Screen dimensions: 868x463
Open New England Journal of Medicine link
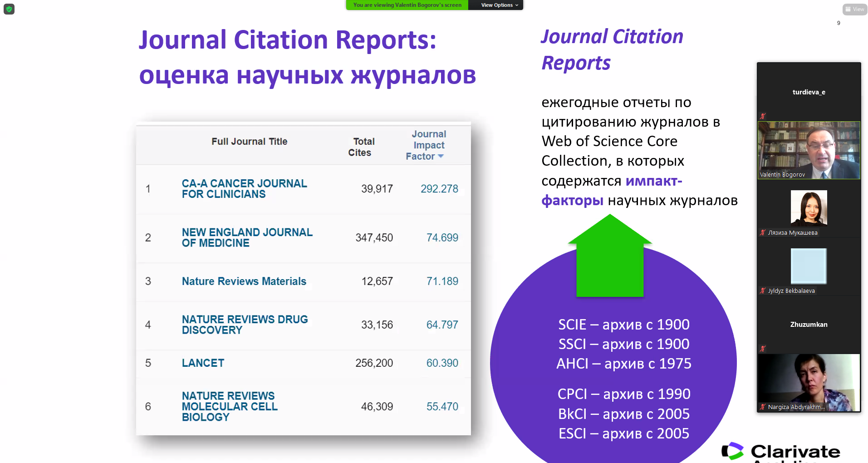tap(247, 237)
